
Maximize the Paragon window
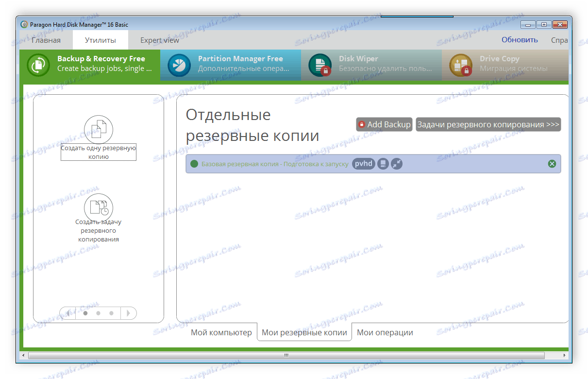coord(544,24)
